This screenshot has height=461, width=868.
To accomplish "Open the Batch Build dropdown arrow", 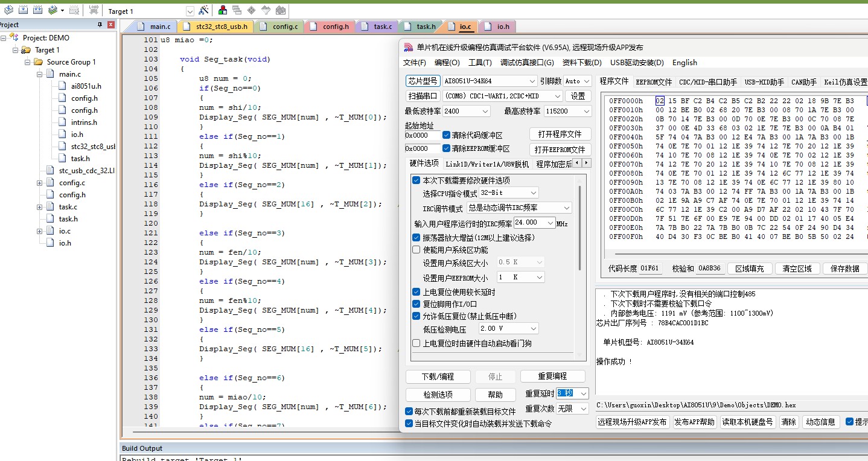I will click(62, 10).
